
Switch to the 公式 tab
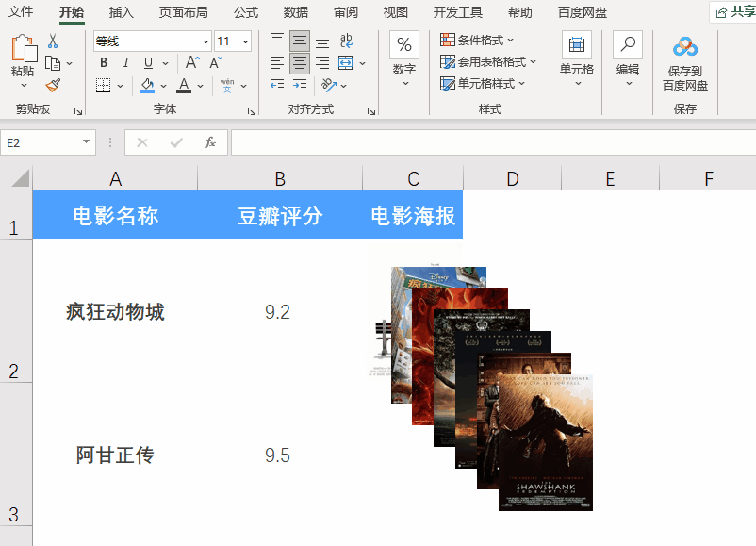click(246, 12)
